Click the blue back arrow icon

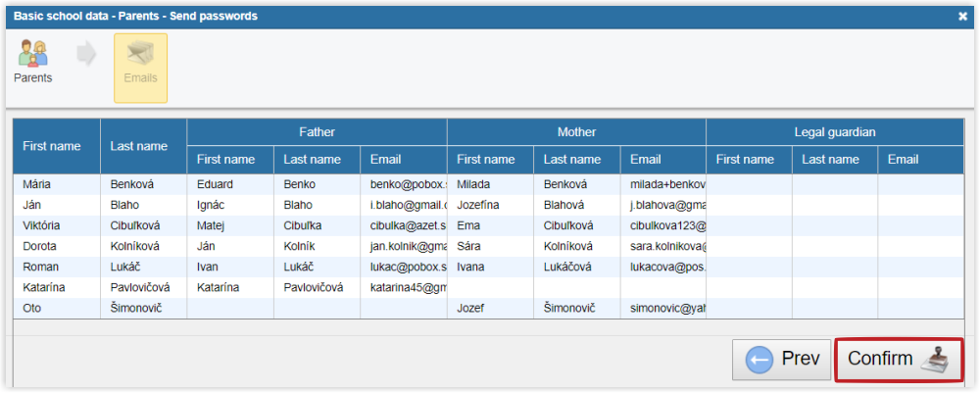coord(759,360)
